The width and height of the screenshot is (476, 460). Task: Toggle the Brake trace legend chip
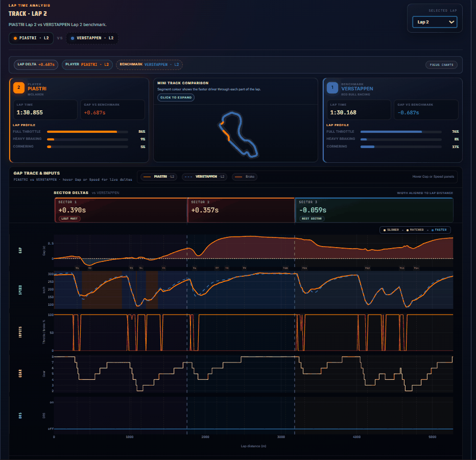[244, 177]
